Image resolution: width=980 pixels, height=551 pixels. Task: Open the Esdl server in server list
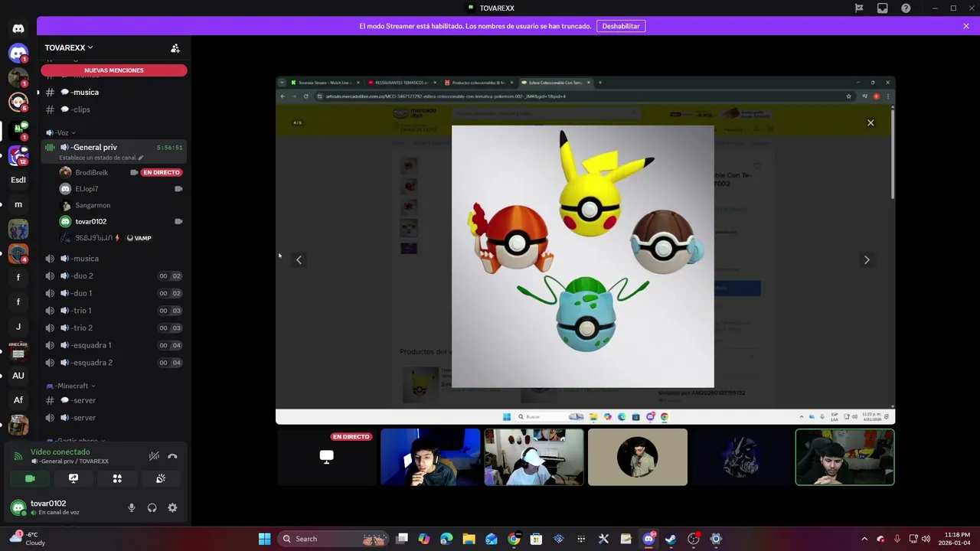click(x=18, y=180)
